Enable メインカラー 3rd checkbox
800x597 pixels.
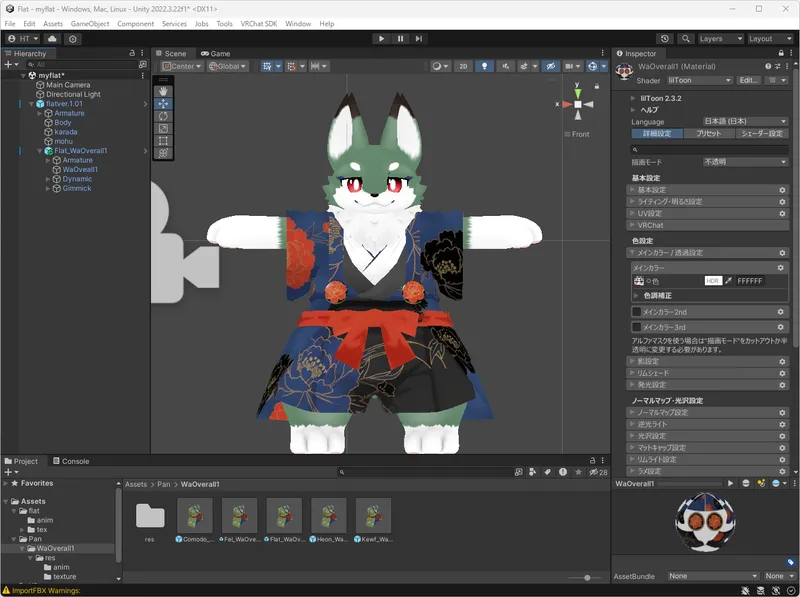click(636, 327)
